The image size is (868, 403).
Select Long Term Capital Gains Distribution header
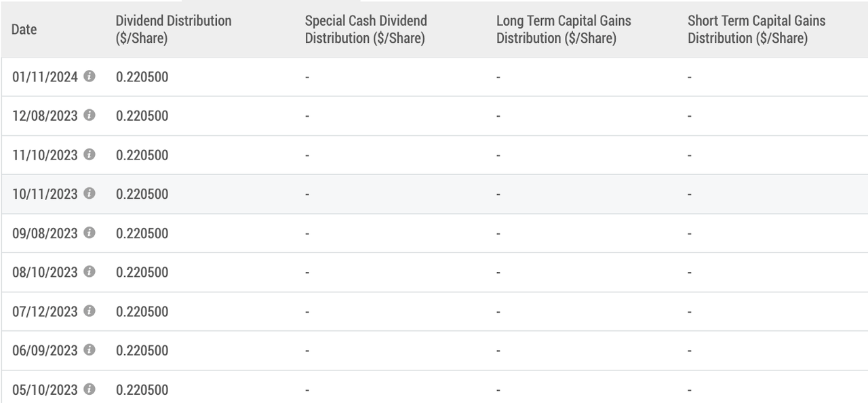(x=563, y=29)
